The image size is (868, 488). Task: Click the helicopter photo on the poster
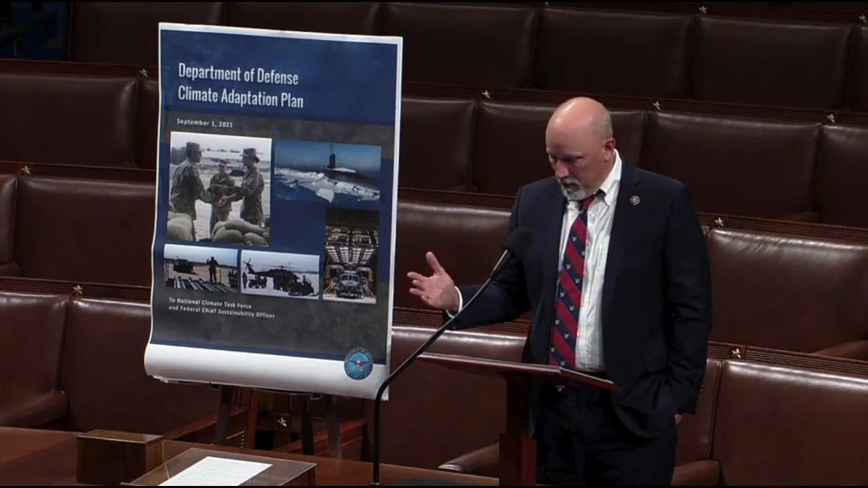pos(280,273)
